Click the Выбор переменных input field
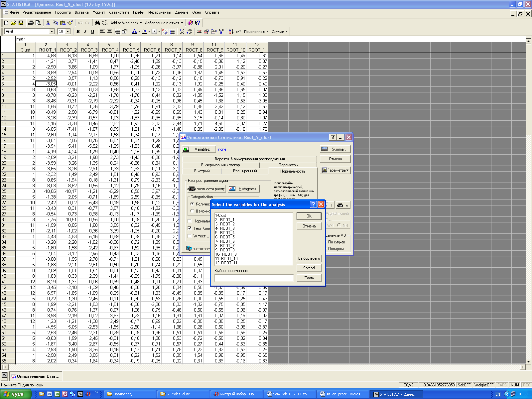 pyautogui.click(x=254, y=278)
